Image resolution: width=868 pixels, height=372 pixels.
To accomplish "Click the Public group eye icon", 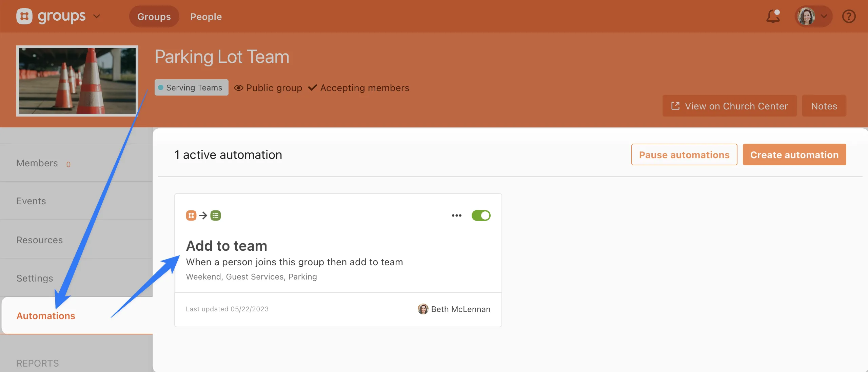I will [239, 88].
